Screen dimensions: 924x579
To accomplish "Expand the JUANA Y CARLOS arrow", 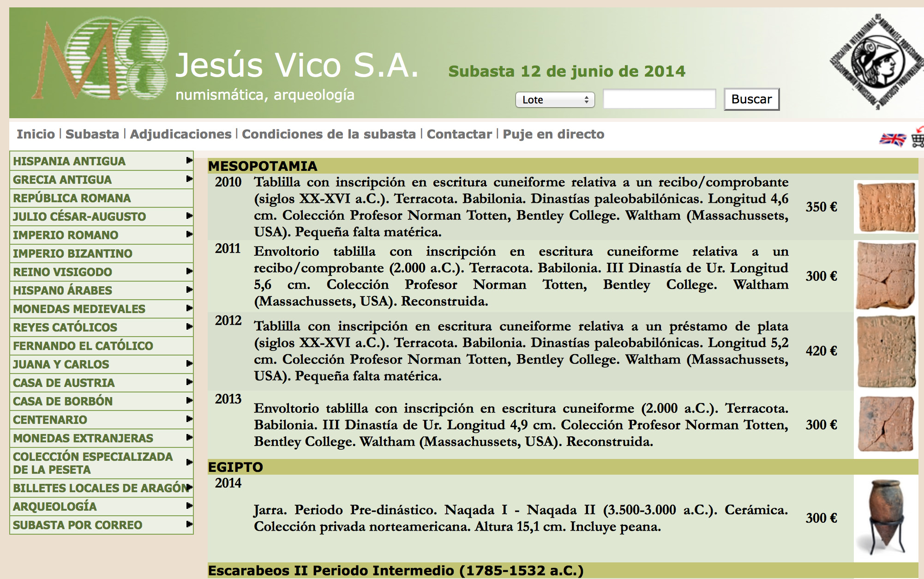I will [x=189, y=363].
